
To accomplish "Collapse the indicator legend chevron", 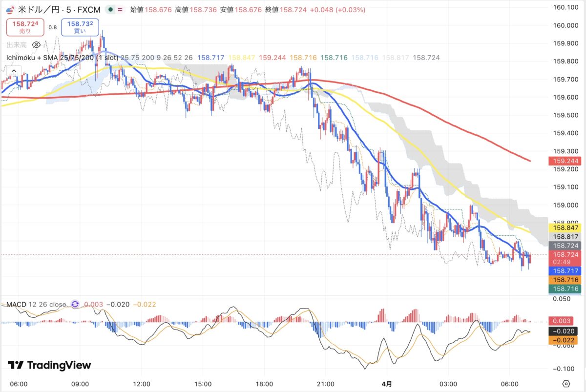I will [x=13, y=71].
